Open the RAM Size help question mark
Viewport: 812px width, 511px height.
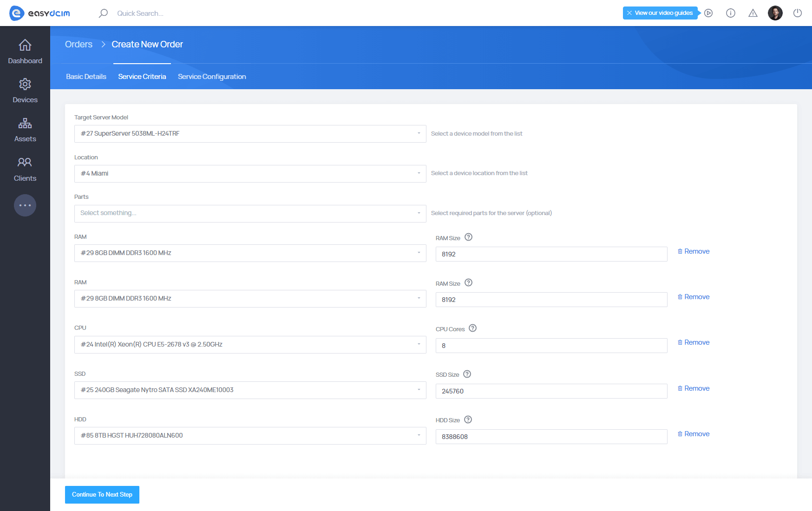pyautogui.click(x=468, y=237)
